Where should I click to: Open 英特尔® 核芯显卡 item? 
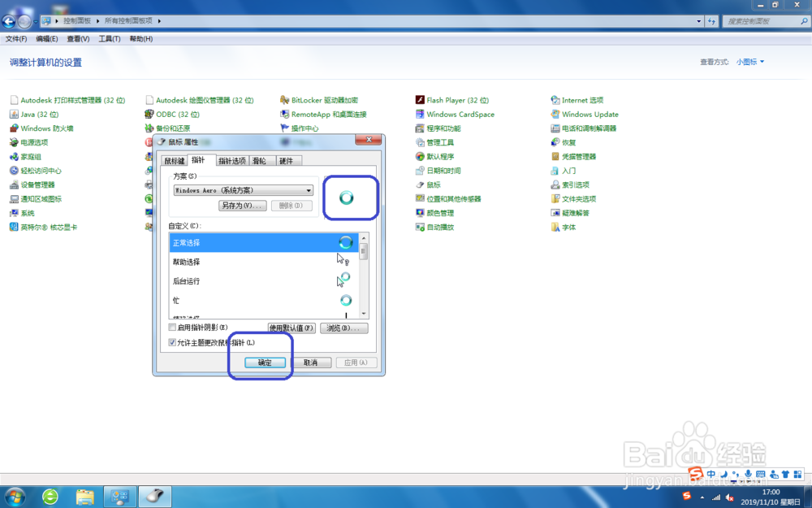(x=44, y=227)
